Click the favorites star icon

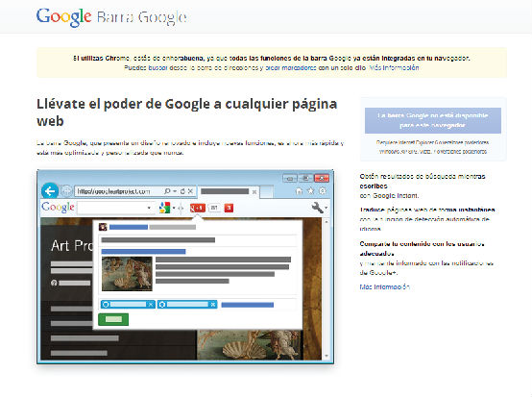(311, 191)
